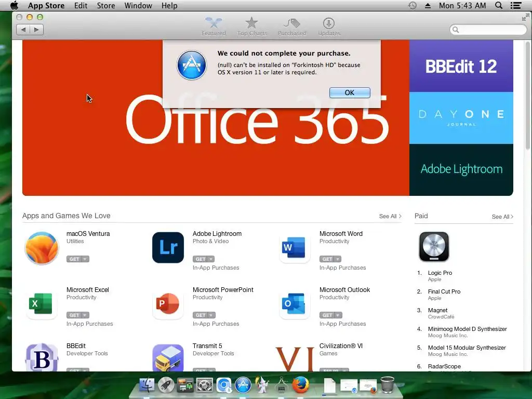Open Firefox from the dock
Image resolution: width=532 pixels, height=399 pixels.
pyautogui.click(x=301, y=385)
